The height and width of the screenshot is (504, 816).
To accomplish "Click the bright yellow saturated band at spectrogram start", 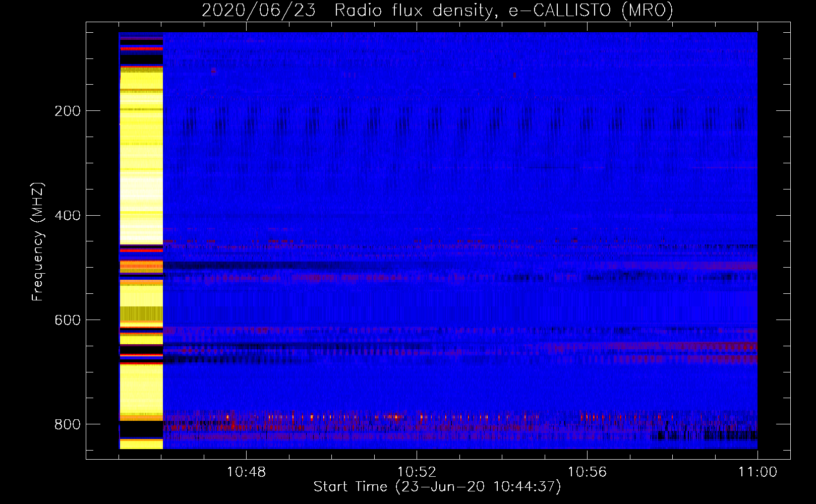I will click(141, 241).
